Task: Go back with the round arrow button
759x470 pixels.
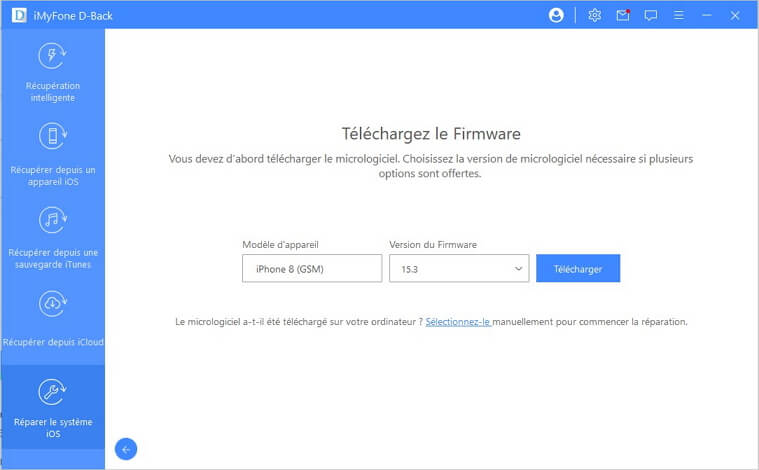Action: pos(126,450)
